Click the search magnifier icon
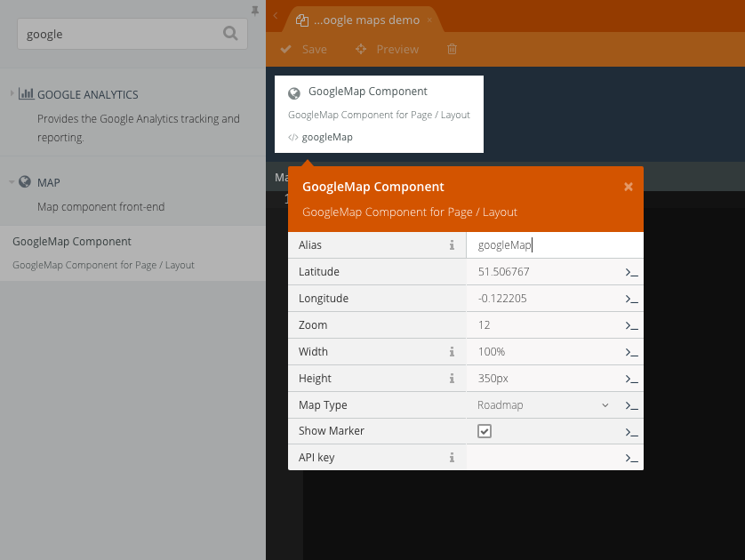Screen dimensions: 745x560 point(230,33)
